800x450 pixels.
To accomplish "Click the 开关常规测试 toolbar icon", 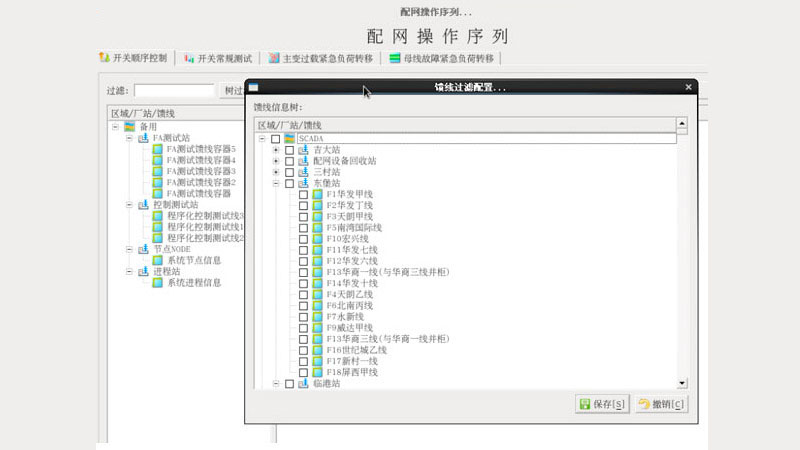I will (189, 58).
